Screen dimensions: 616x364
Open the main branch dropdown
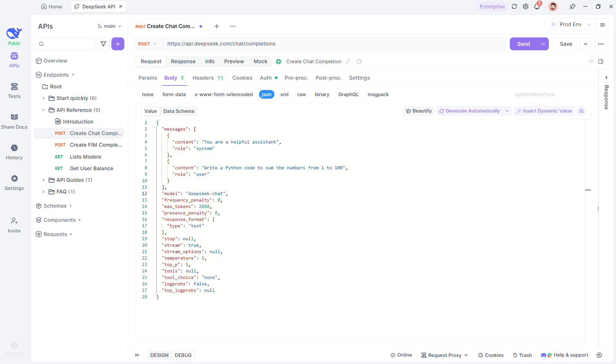[110, 26]
